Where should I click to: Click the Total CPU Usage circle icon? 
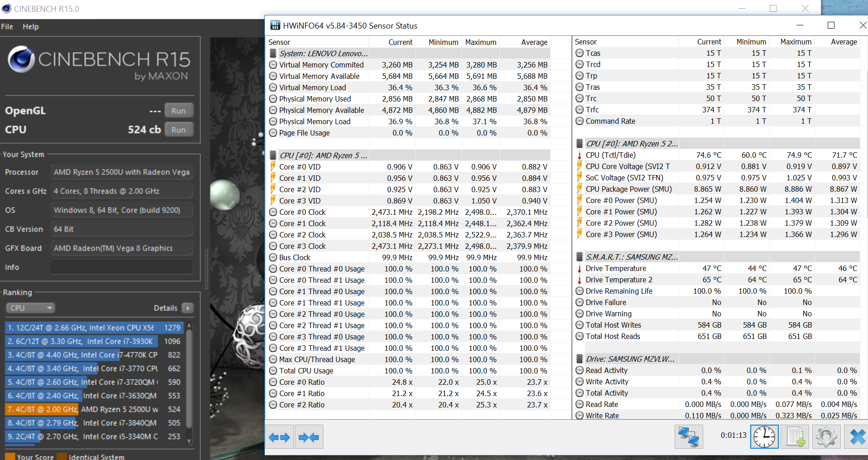(x=273, y=371)
